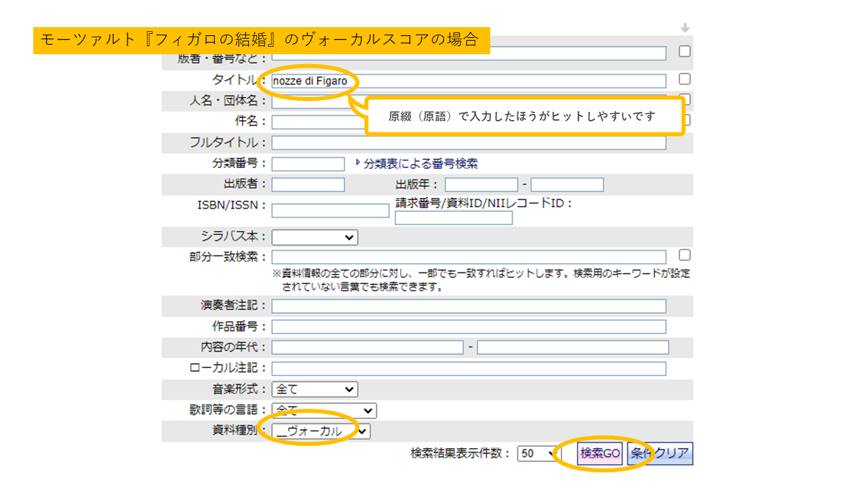Tick the checkbox beside the タイトル field
Viewport: 868px width, 488px height.
[685, 79]
